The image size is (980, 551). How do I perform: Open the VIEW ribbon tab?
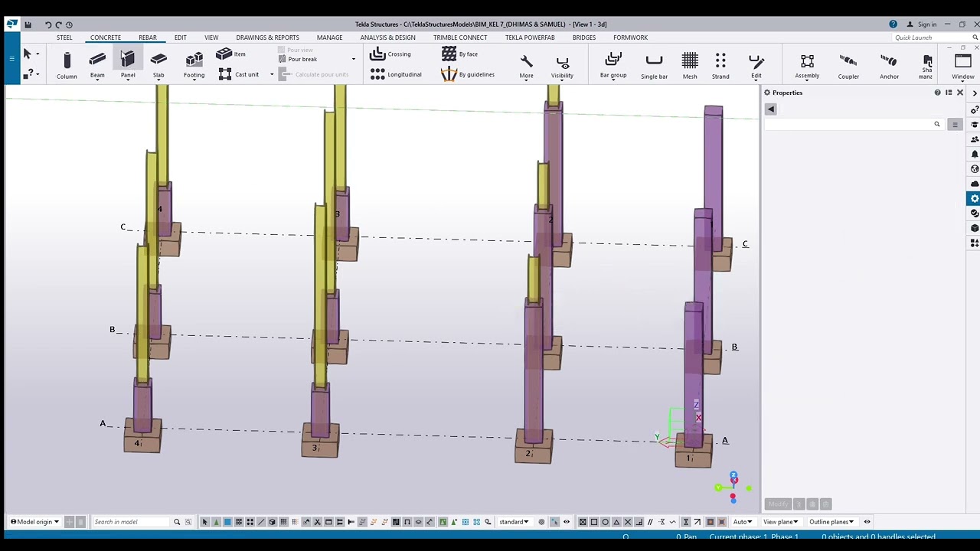(x=211, y=37)
